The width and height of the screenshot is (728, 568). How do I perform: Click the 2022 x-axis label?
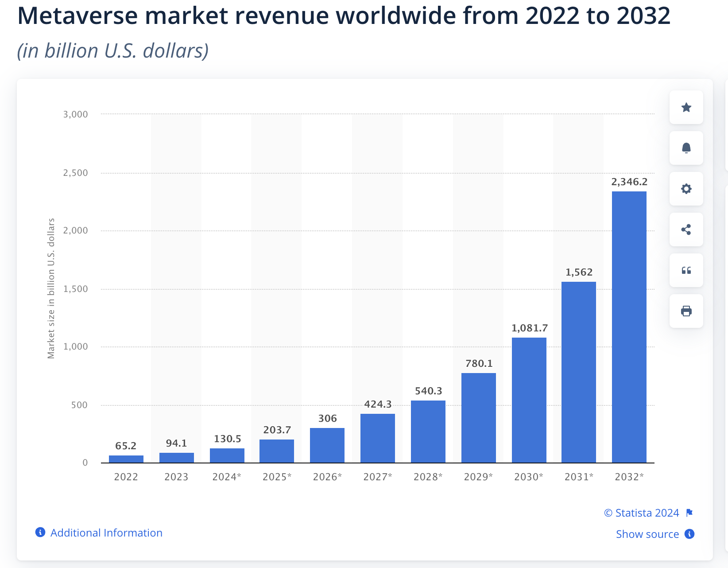tap(126, 477)
